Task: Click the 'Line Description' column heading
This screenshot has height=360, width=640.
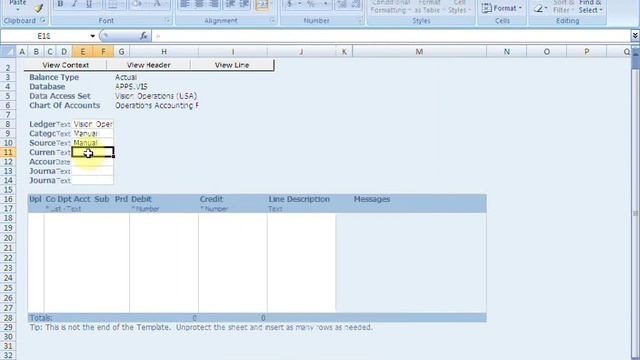Action: [299, 199]
